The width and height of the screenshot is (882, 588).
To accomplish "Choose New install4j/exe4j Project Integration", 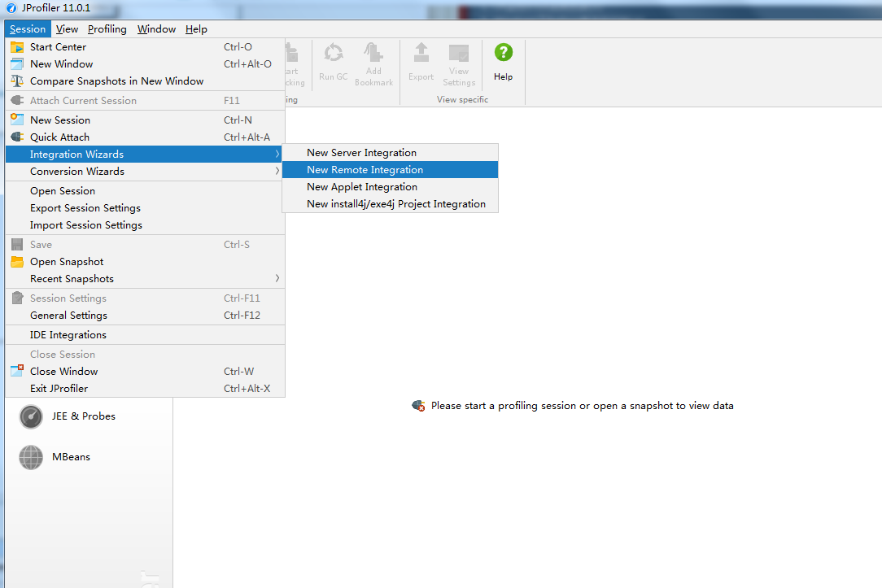I will [x=390, y=204].
